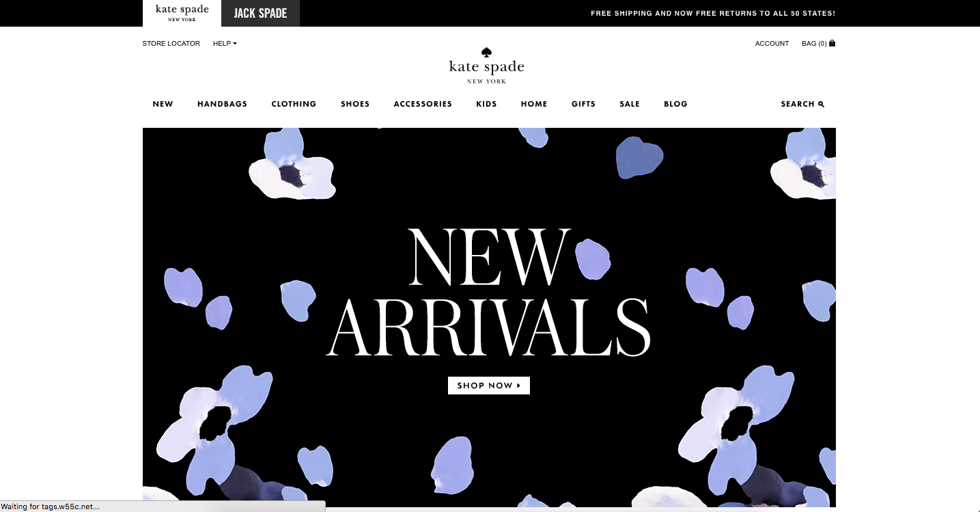
Task: Open the Sale page
Action: coord(630,104)
